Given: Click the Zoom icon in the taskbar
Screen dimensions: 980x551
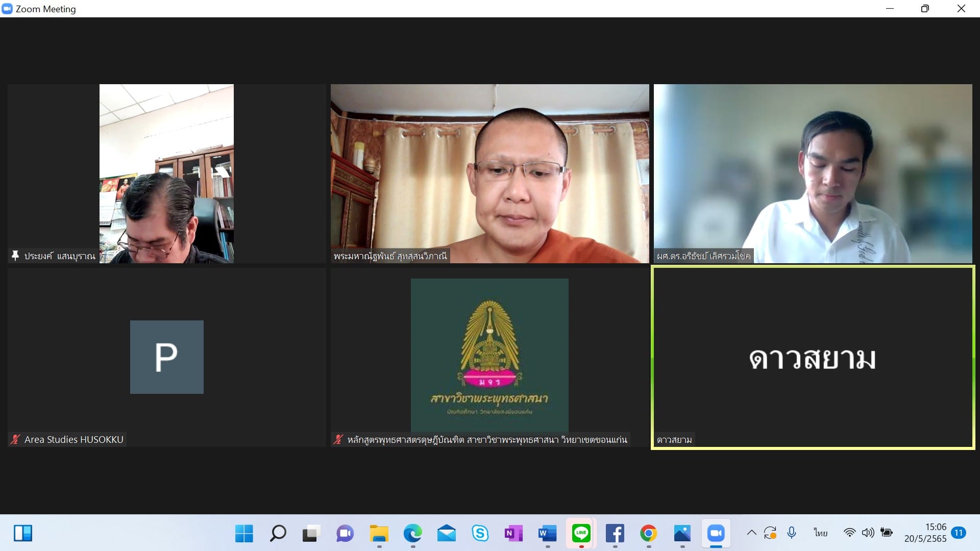Looking at the screenshot, I should [x=716, y=534].
